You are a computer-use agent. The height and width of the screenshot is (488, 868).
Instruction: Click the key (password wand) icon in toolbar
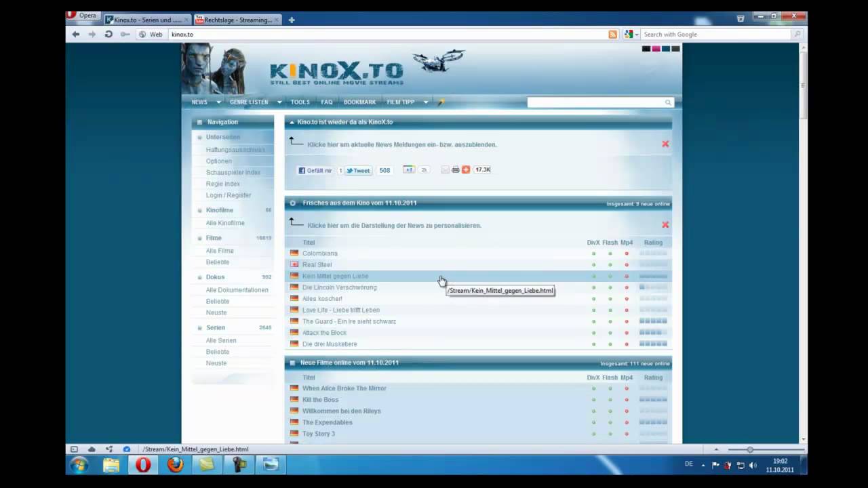(x=125, y=34)
